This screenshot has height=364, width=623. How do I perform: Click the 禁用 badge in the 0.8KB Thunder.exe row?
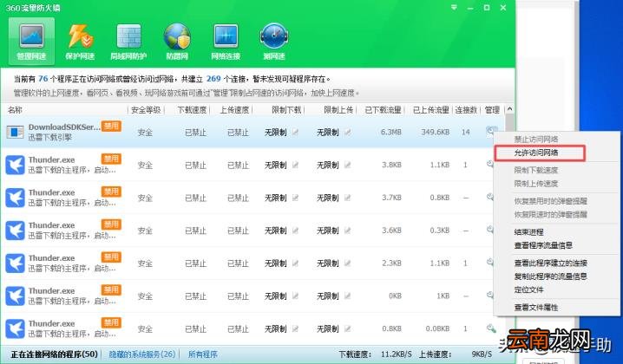(x=111, y=322)
